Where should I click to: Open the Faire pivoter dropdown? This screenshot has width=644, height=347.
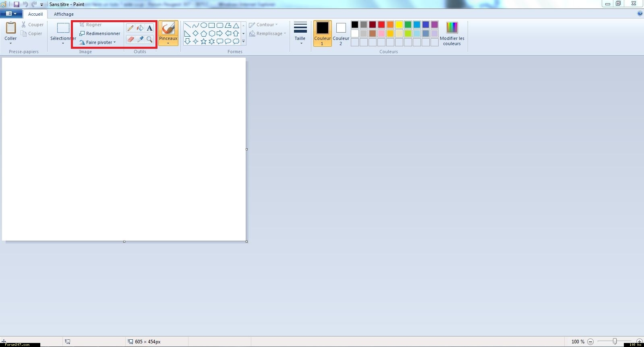(x=99, y=42)
